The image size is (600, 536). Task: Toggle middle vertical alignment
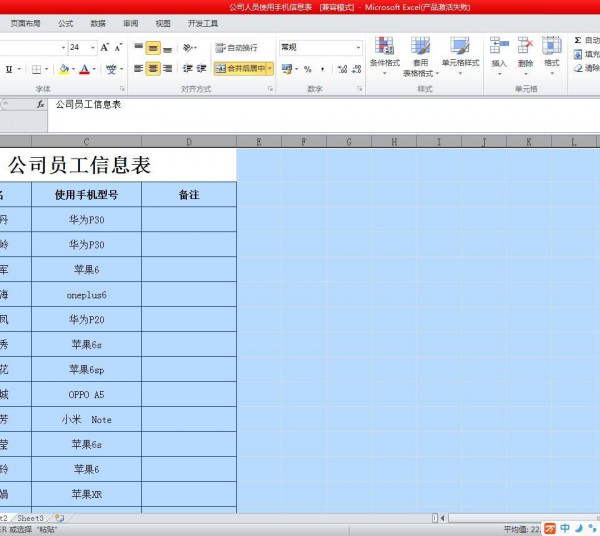(x=153, y=48)
